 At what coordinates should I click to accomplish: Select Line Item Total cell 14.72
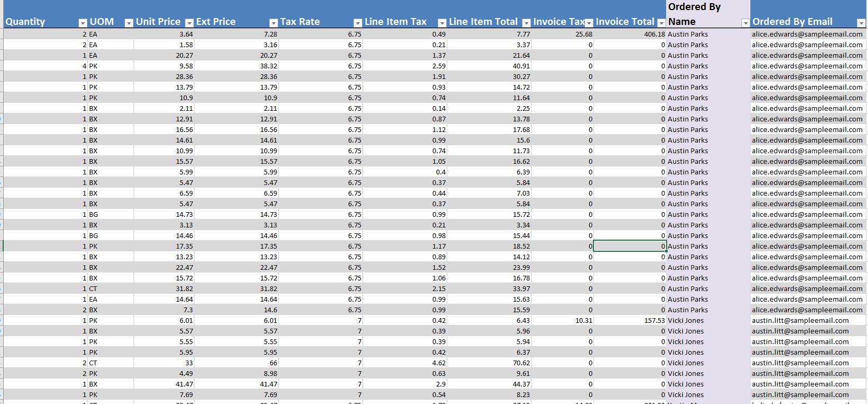(x=489, y=87)
